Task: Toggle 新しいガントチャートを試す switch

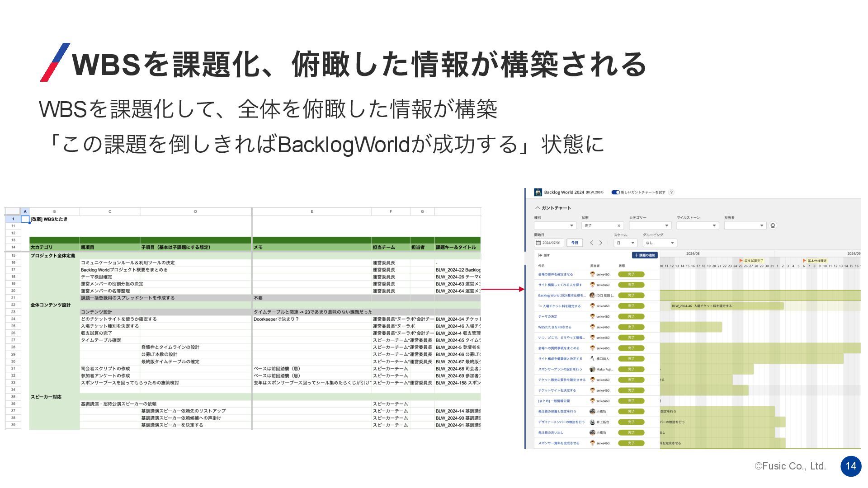Action: coord(615,192)
